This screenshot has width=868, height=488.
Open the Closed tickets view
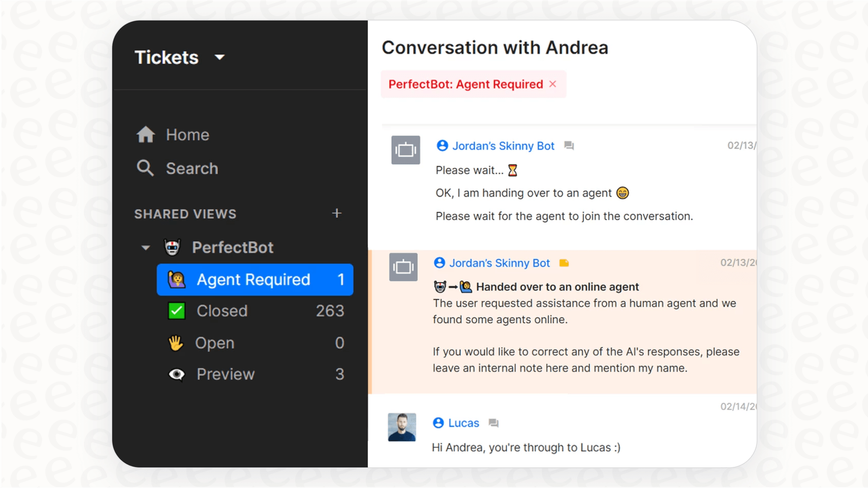click(222, 311)
